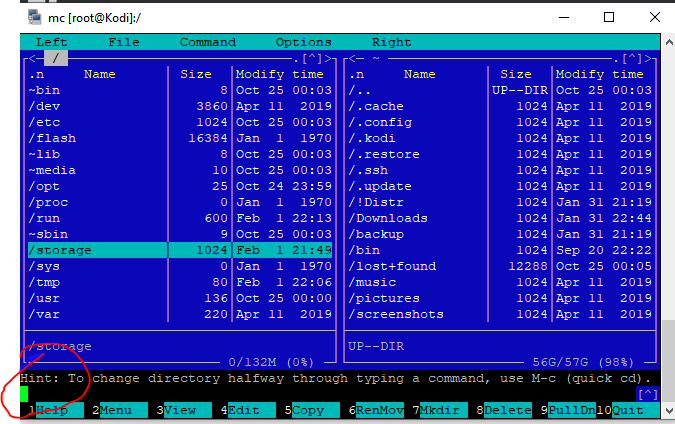
Task: Open the Right panel menu
Action: 391,42
